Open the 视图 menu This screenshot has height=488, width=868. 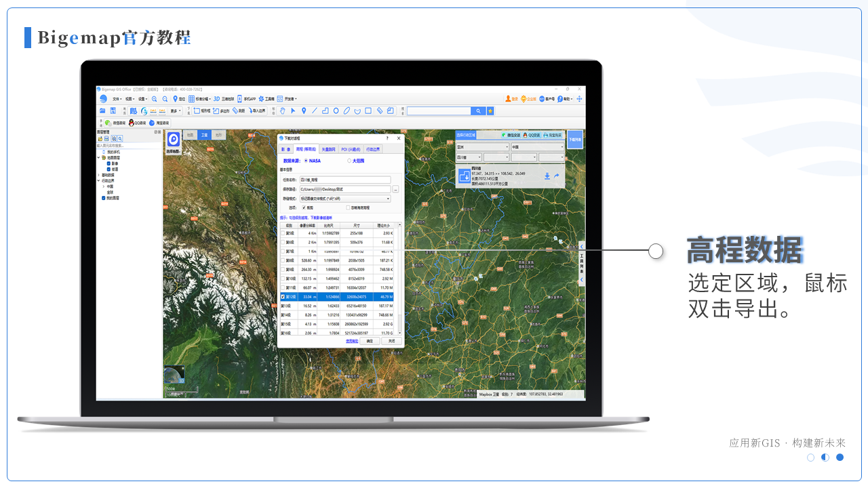click(130, 99)
